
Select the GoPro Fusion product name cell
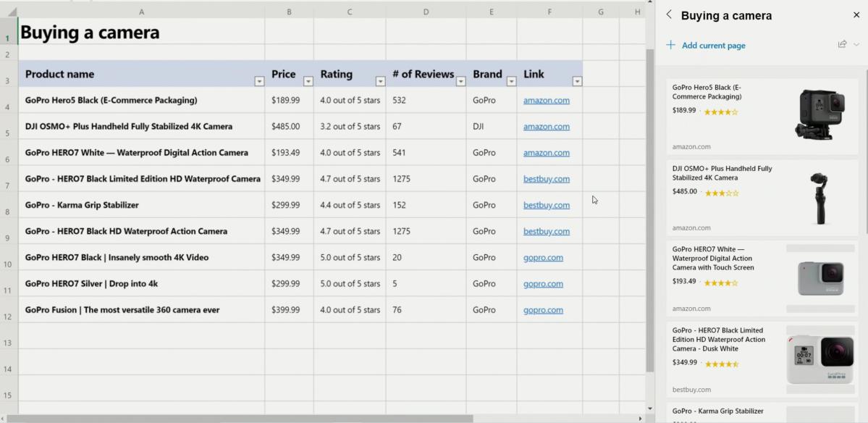pos(142,309)
